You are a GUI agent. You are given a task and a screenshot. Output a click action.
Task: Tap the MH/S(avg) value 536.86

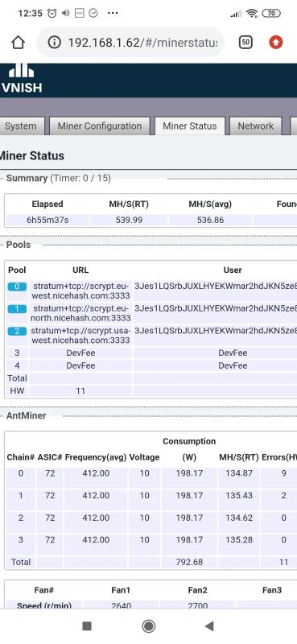click(x=210, y=220)
